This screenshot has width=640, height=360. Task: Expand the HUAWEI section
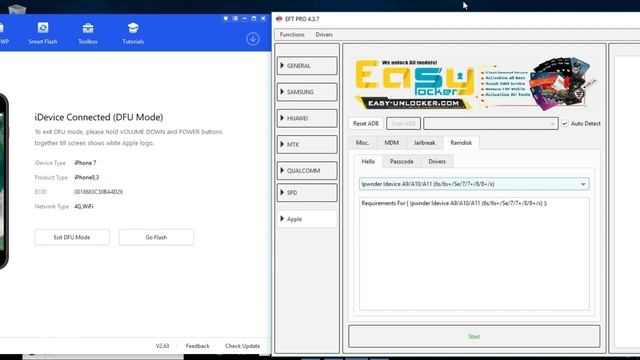307,118
